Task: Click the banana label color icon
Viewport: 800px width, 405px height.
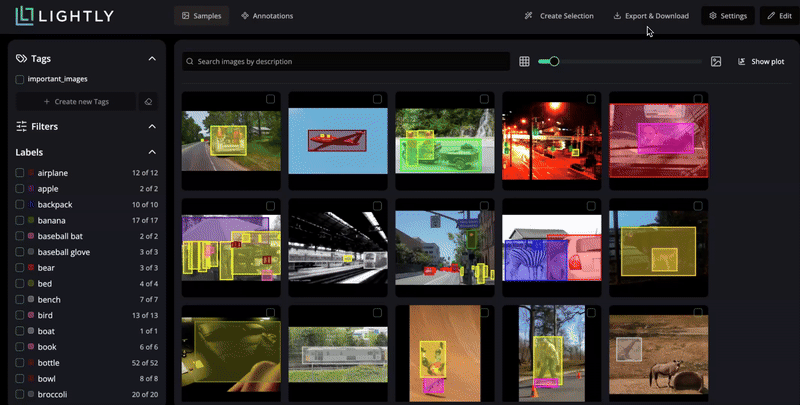Action: (x=31, y=220)
